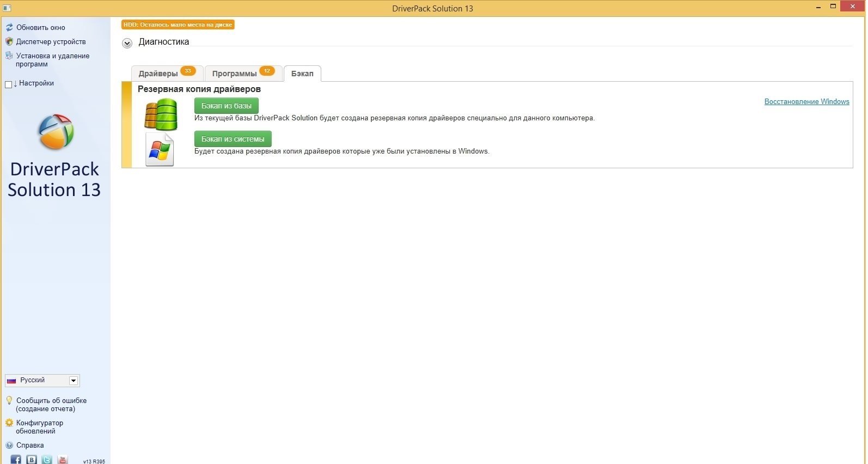Viewport: 868px width, 464px height.
Task: Open the VK social network icon
Action: coord(32,460)
